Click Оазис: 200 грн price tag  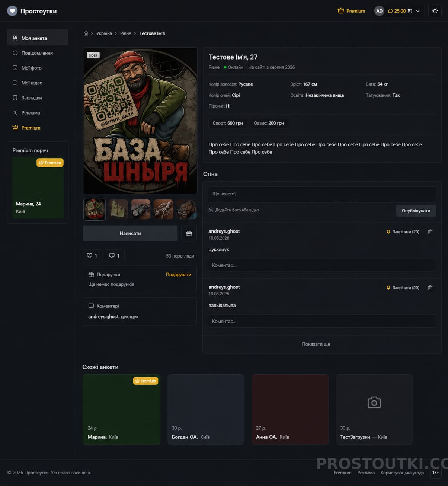[269, 123]
